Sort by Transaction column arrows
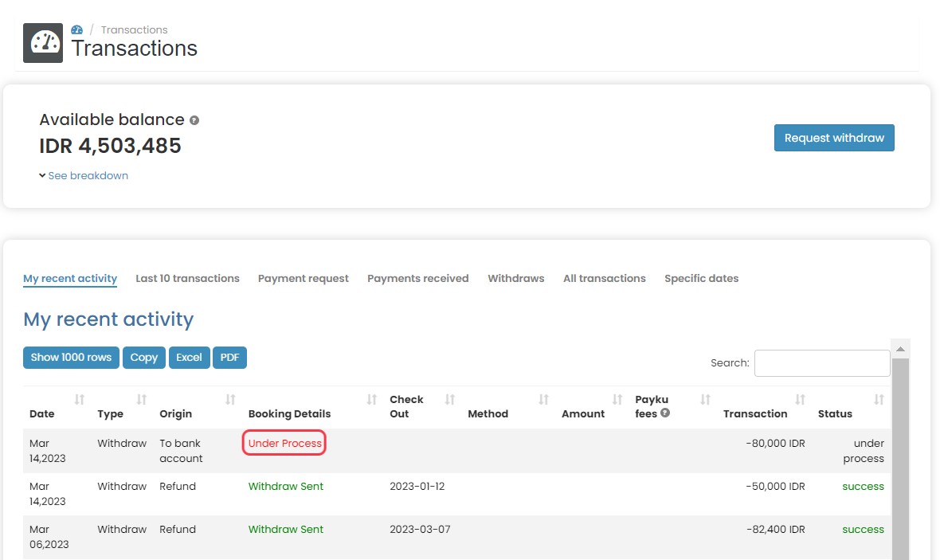 click(x=800, y=400)
